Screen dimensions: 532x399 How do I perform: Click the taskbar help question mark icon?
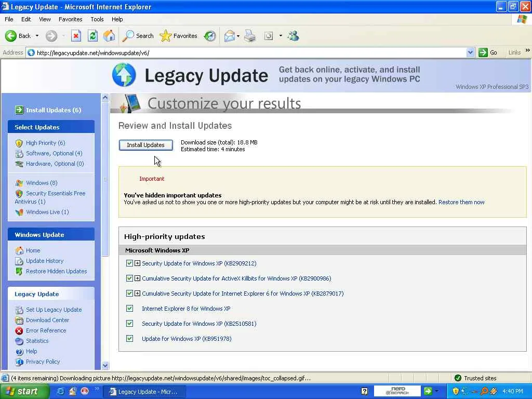pos(364,392)
